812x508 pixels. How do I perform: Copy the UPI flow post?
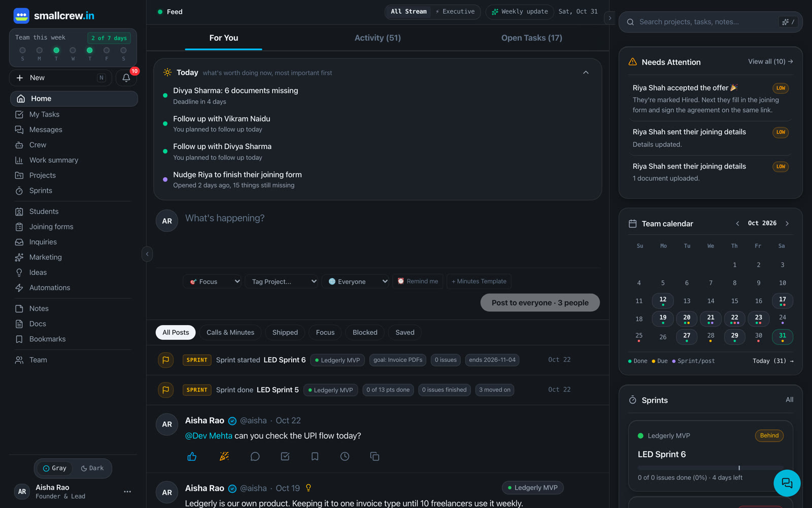(x=375, y=457)
